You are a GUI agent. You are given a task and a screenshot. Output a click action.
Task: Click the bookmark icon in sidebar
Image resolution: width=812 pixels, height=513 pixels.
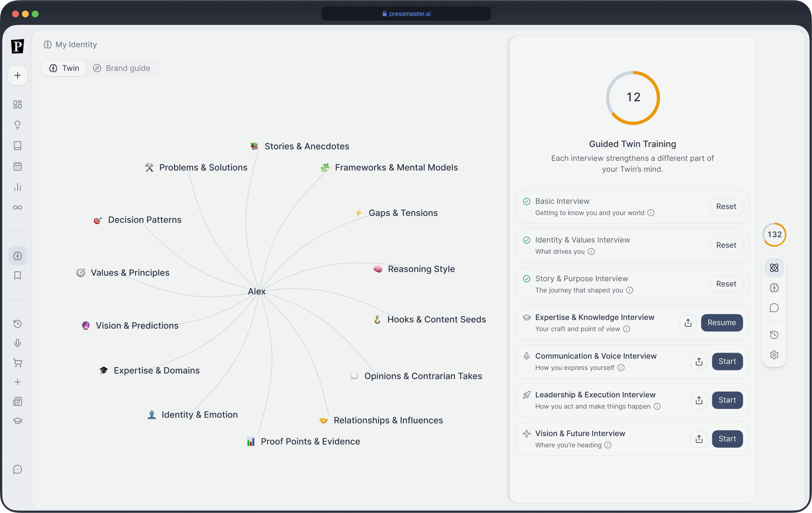(18, 276)
